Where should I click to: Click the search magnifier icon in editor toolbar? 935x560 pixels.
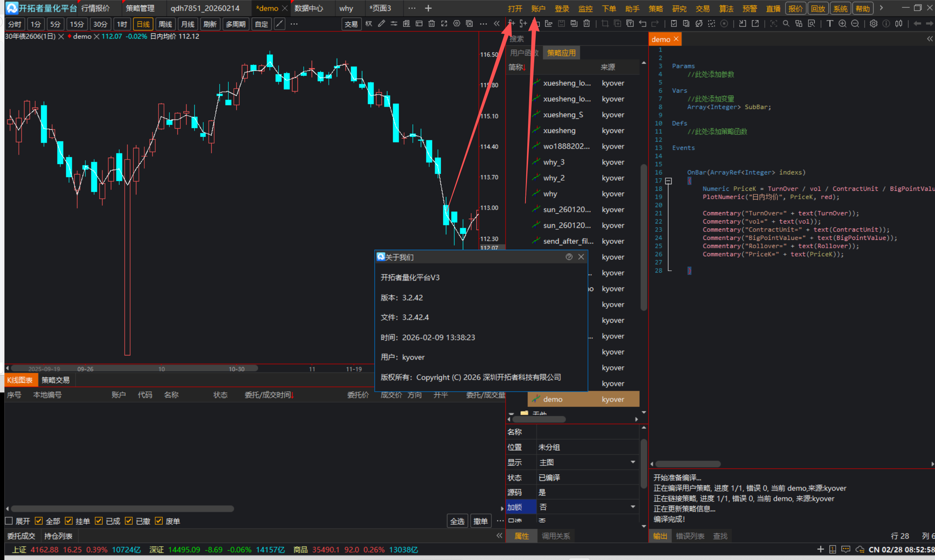(x=786, y=24)
